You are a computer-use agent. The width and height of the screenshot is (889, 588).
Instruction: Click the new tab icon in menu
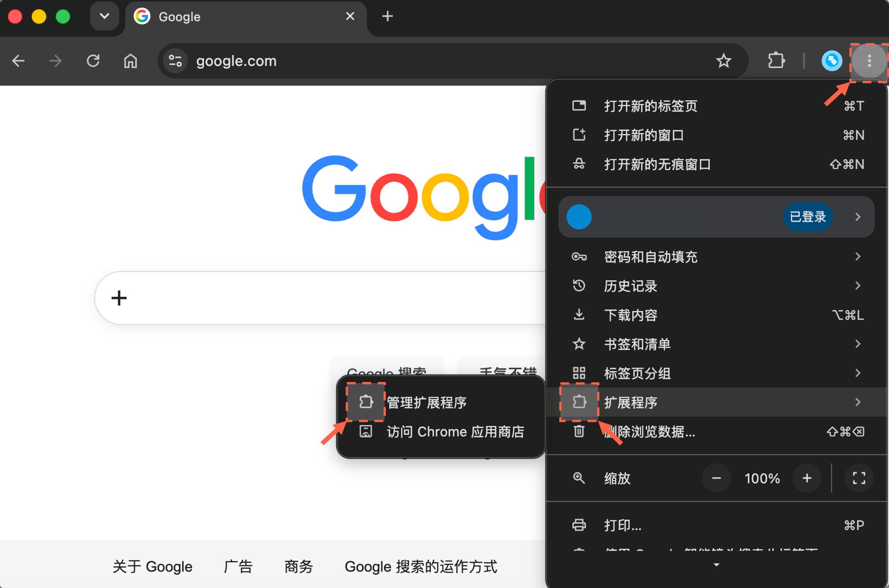click(x=579, y=106)
